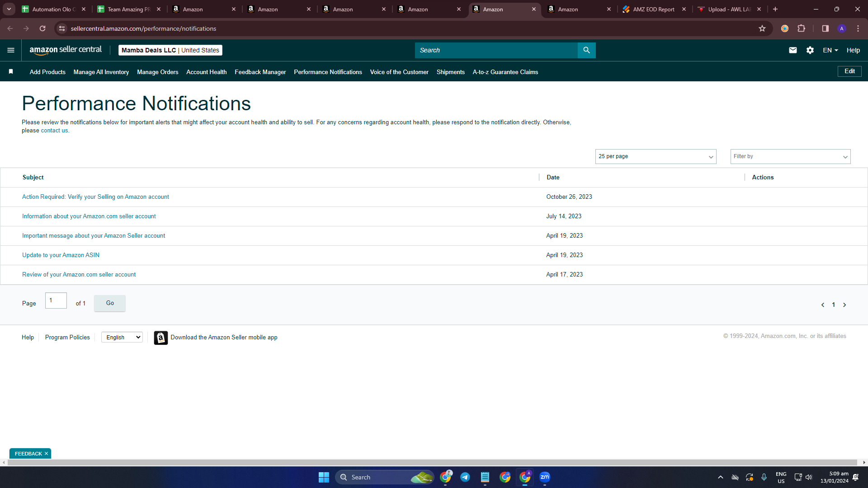This screenshot has height=488, width=868.
Task: Open the Notepad app in the taskbar
Action: (x=485, y=477)
